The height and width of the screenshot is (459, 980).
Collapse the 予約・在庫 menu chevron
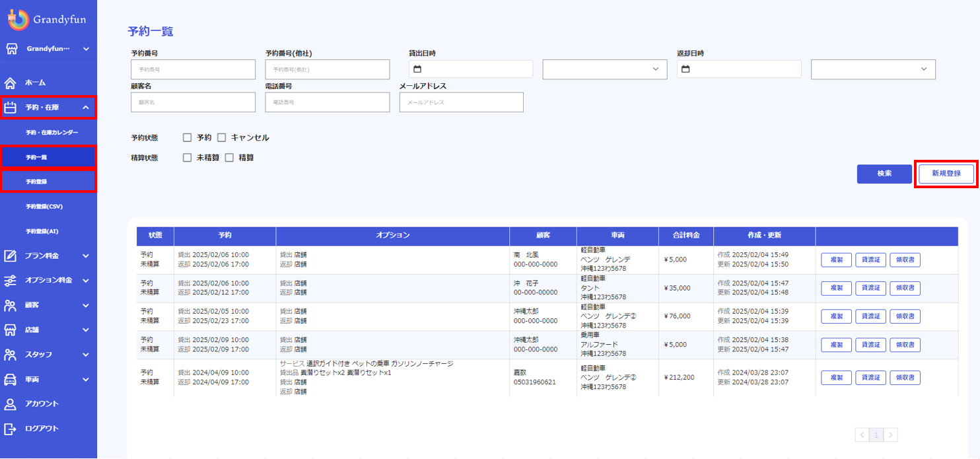[86, 108]
